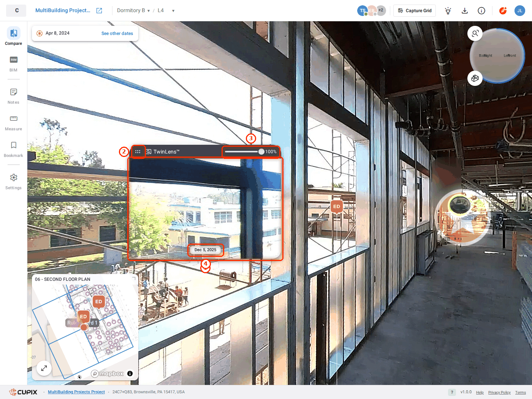Click the compass orientation dial
Screen dimensions: 532x399
click(x=497, y=56)
